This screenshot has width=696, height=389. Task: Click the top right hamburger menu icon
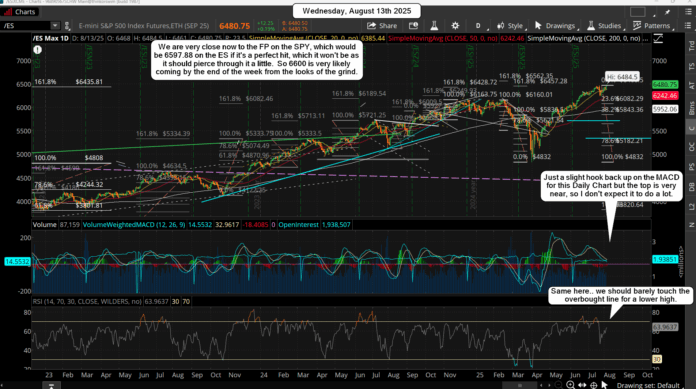tap(688, 12)
